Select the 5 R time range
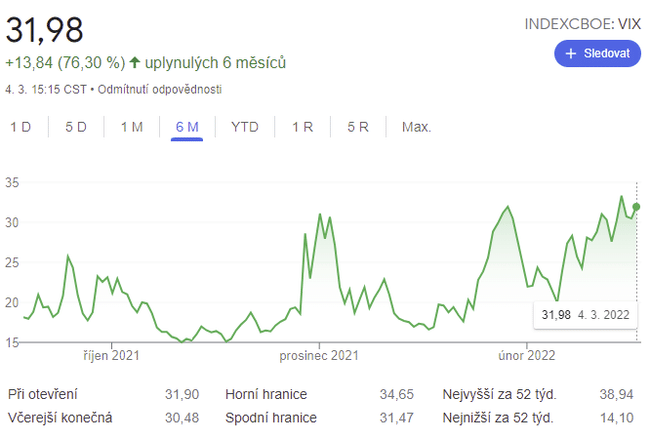The image size is (650, 432). (358, 127)
